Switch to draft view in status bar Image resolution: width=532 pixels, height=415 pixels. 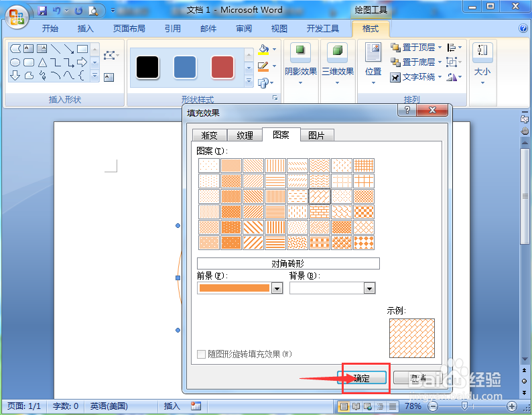pos(392,406)
